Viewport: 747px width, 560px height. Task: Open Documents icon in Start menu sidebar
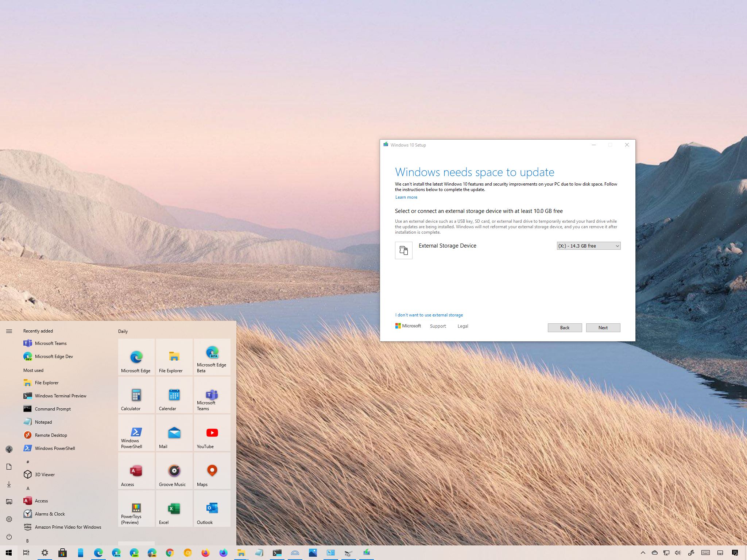pyautogui.click(x=9, y=467)
